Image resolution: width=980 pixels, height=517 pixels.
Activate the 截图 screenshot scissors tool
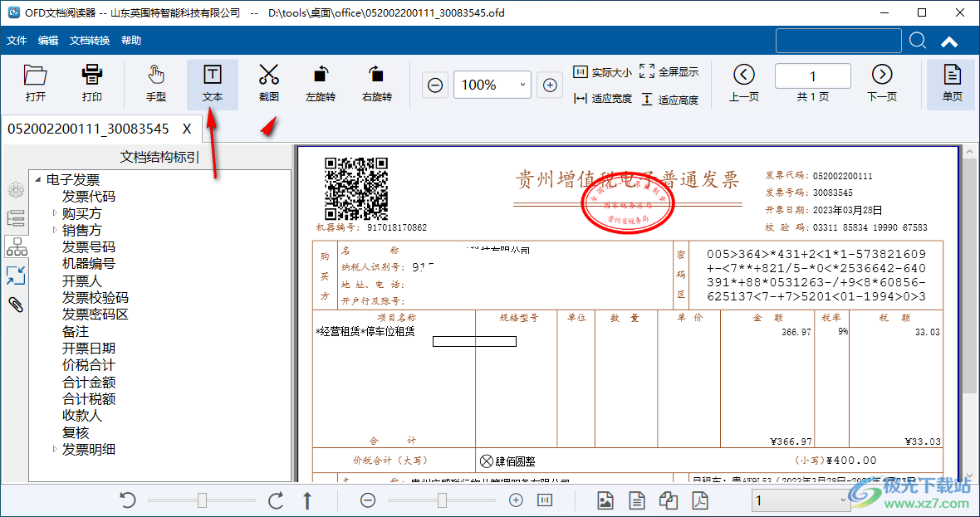point(269,85)
